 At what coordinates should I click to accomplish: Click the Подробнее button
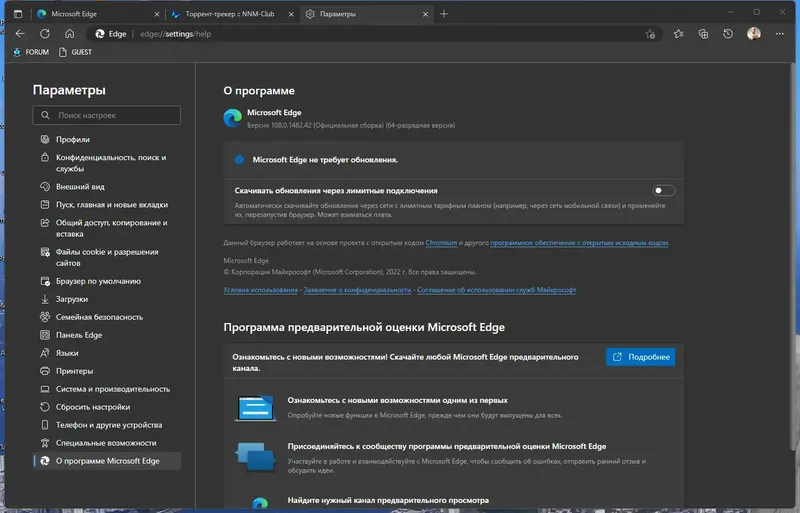[x=640, y=357]
